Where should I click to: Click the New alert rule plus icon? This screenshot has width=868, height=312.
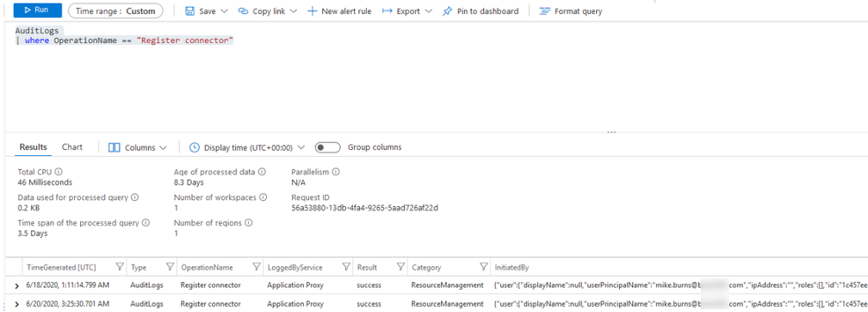pos(313,11)
